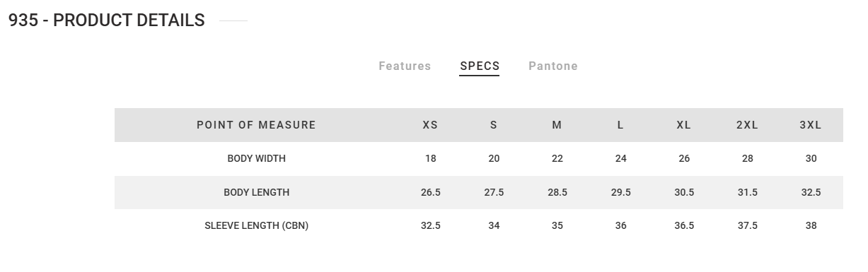The height and width of the screenshot is (272, 868).
Task: Select the SLEEVE LENGTH (CBN) row label
Action: click(x=256, y=226)
